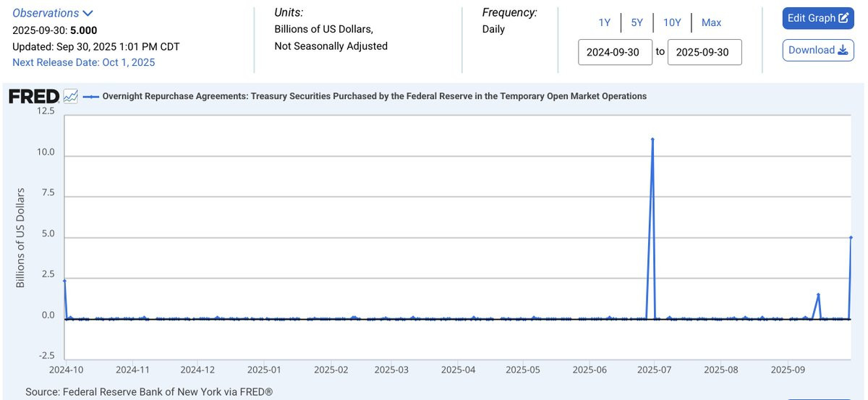Click the download arrow icon

(842, 50)
